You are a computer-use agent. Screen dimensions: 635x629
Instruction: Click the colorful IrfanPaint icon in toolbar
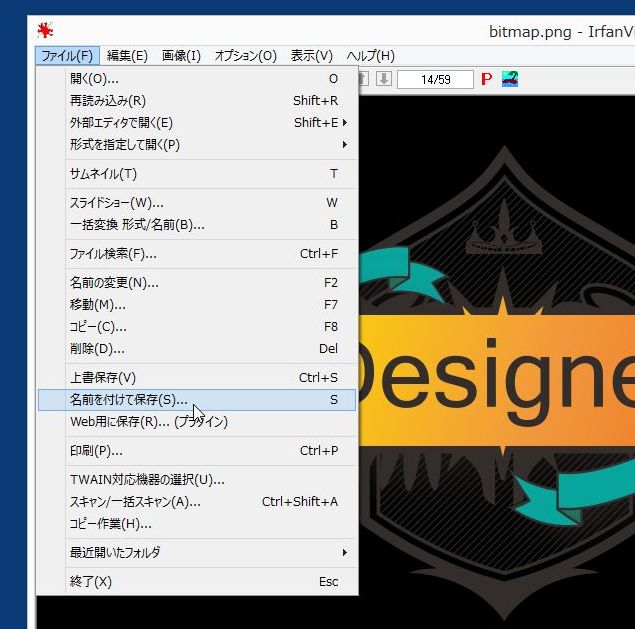tap(510, 79)
